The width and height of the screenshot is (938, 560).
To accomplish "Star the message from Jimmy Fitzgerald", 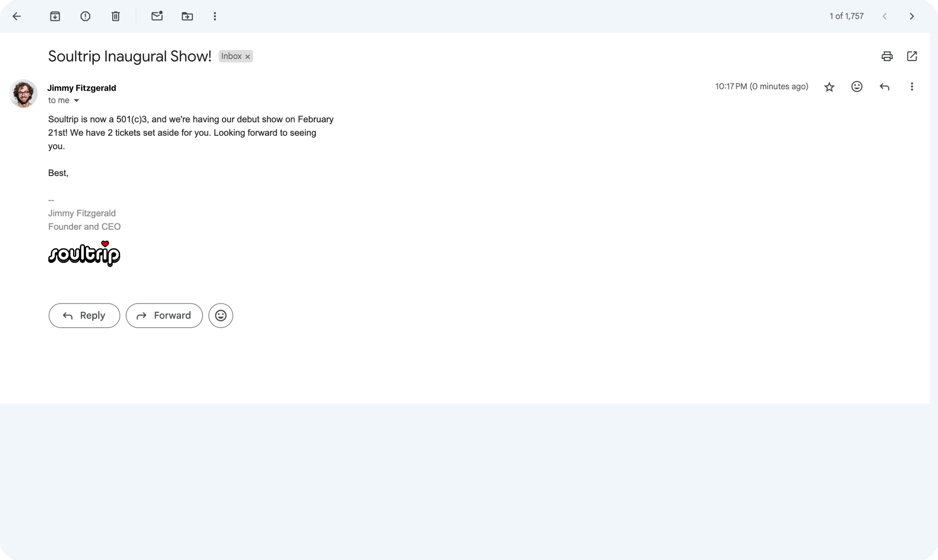I will click(829, 87).
